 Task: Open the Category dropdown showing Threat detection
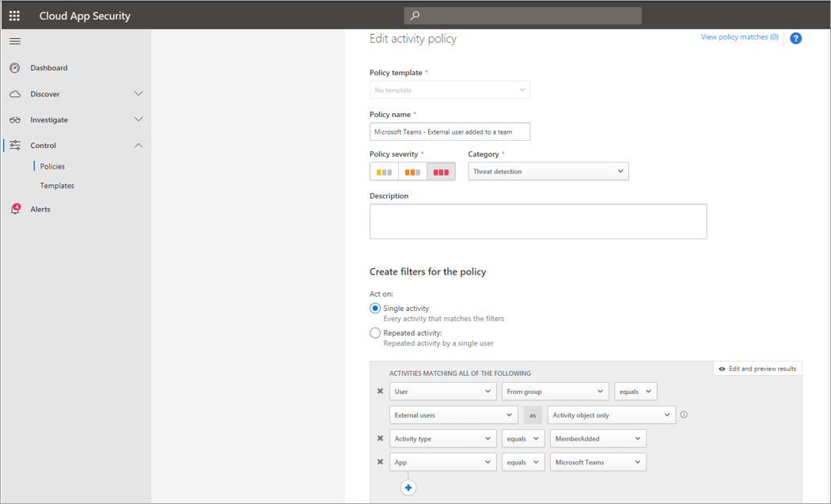(x=548, y=171)
